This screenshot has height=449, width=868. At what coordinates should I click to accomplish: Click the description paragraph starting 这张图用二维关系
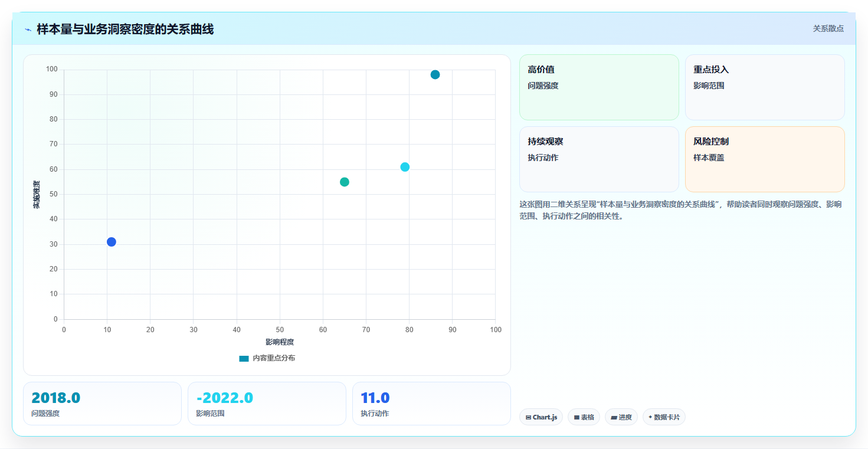point(680,210)
